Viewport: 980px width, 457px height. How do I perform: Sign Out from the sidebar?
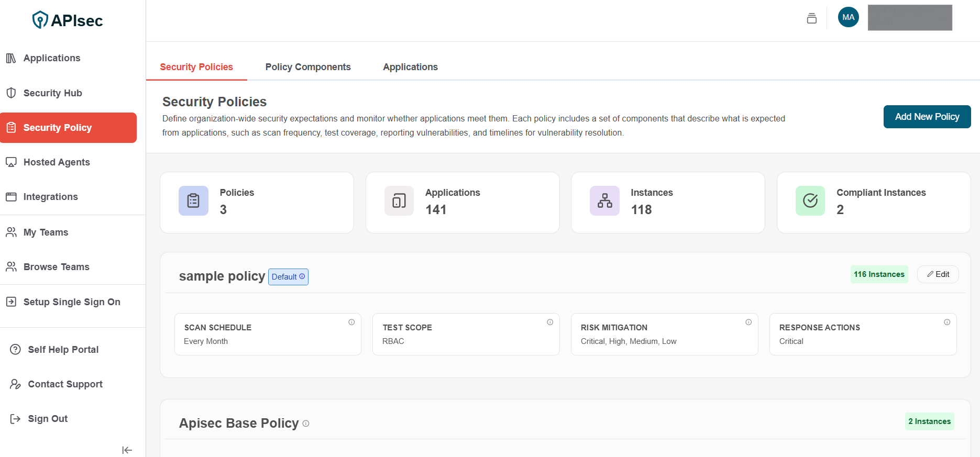pyautogui.click(x=48, y=419)
